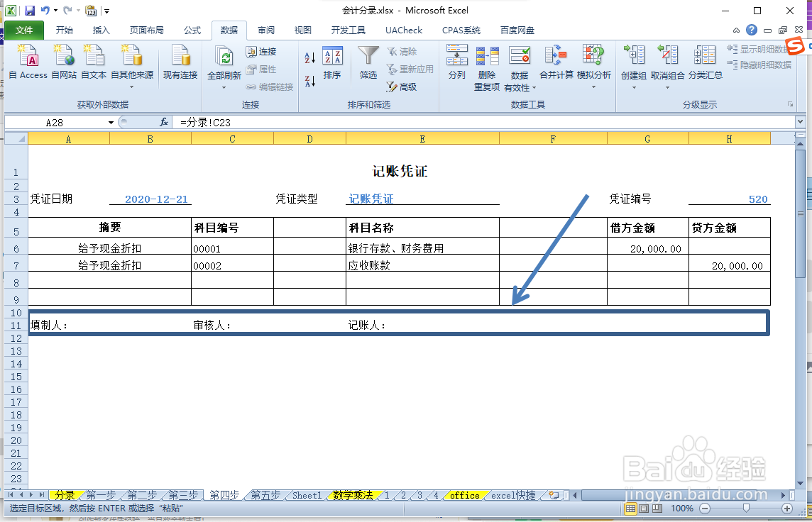
Task: Sort ascending A to Z
Action: (309, 57)
